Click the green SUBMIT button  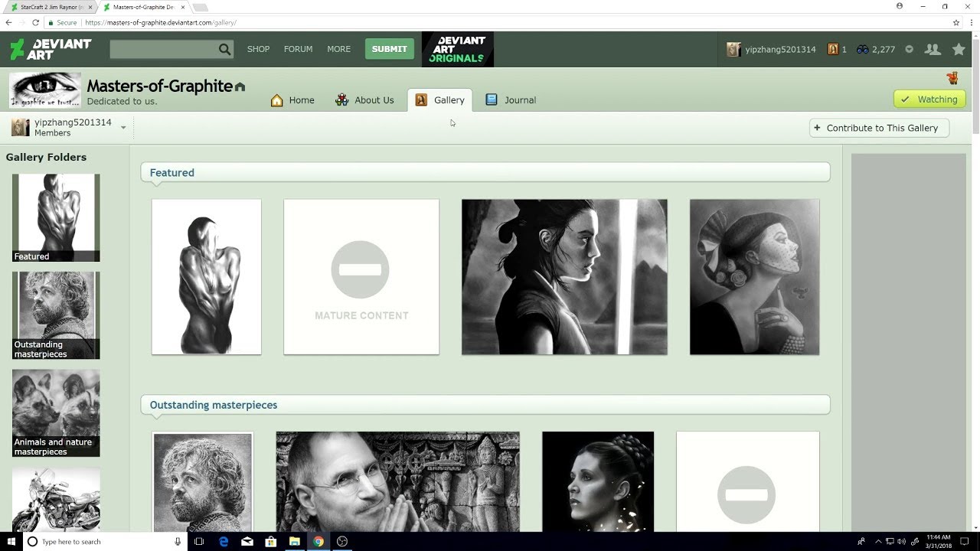389,49
